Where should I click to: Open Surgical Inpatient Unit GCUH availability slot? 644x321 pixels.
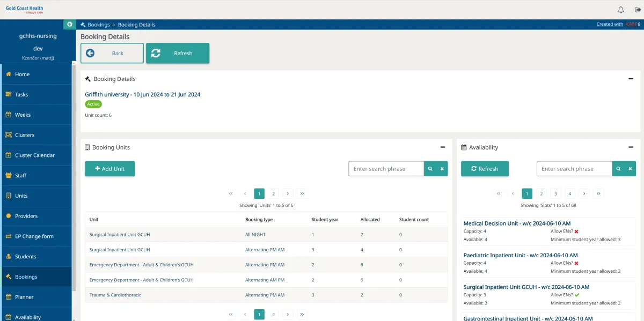tap(526, 287)
